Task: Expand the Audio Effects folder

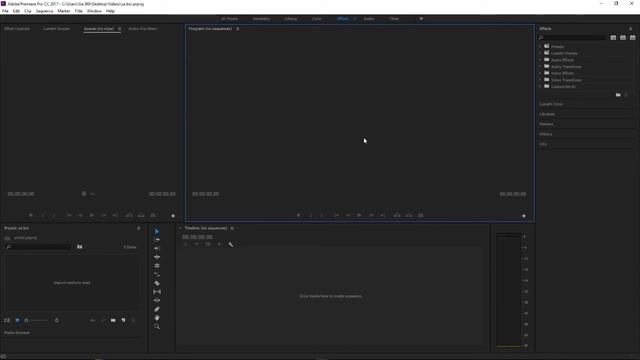Action: click(540, 60)
